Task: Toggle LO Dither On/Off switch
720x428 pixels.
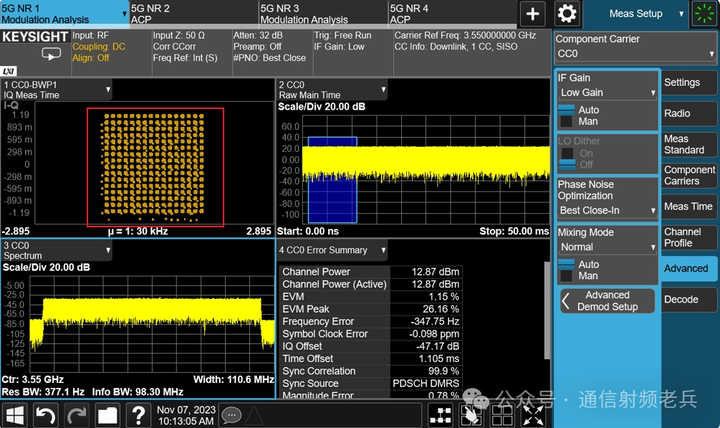Action: click(565, 159)
